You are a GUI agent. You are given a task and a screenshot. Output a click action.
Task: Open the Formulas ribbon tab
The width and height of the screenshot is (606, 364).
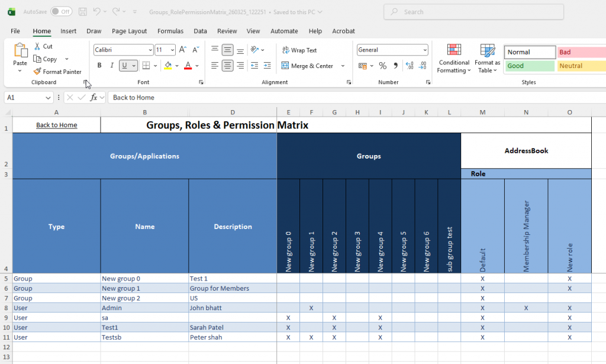(170, 31)
